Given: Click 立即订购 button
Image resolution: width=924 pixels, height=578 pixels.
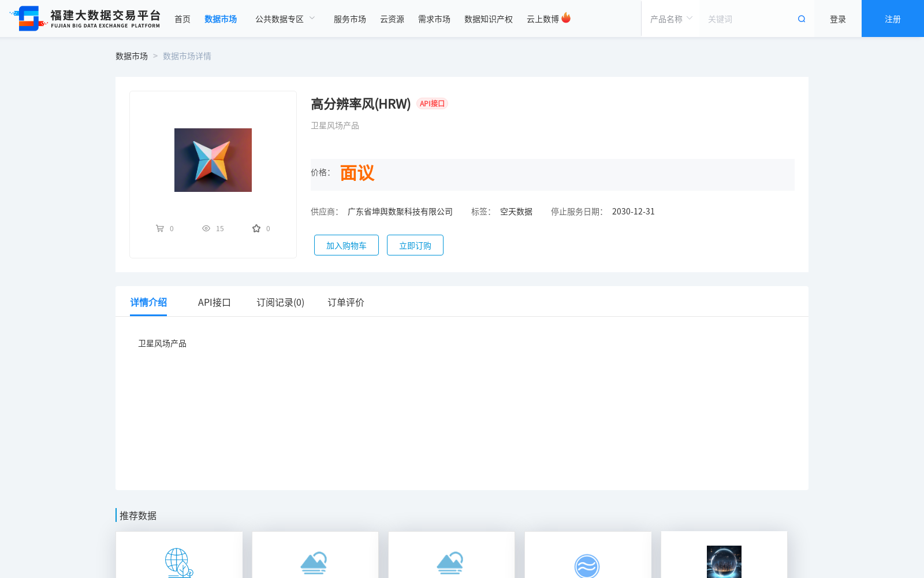Looking at the screenshot, I should [x=415, y=245].
